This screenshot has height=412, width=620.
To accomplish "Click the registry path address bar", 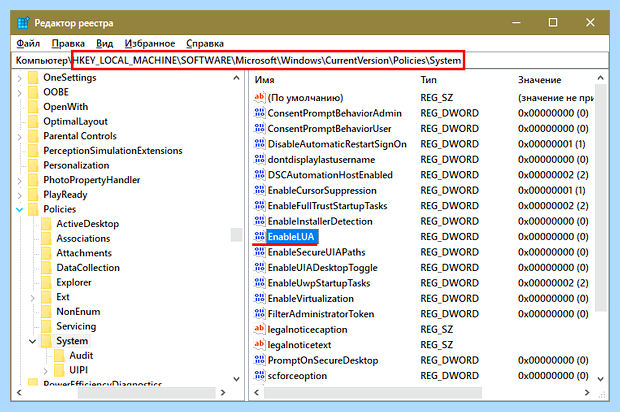I will [310, 60].
